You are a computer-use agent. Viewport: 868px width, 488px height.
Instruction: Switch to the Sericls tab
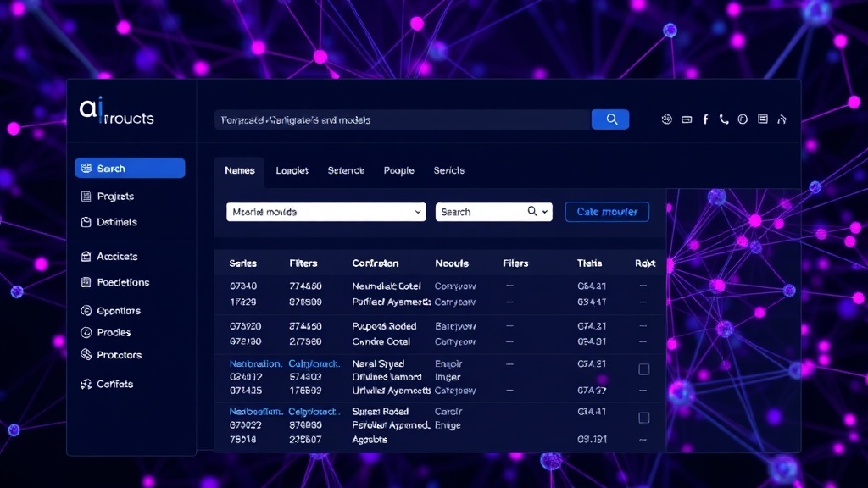449,170
